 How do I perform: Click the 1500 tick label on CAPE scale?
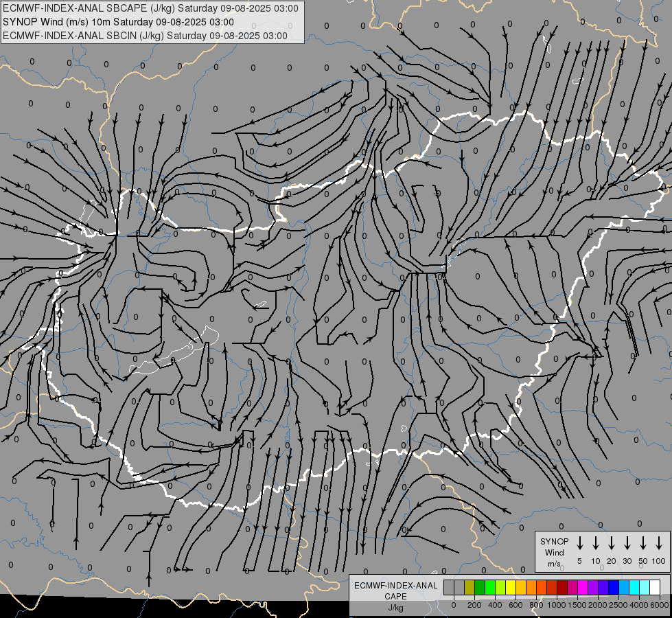(x=577, y=605)
